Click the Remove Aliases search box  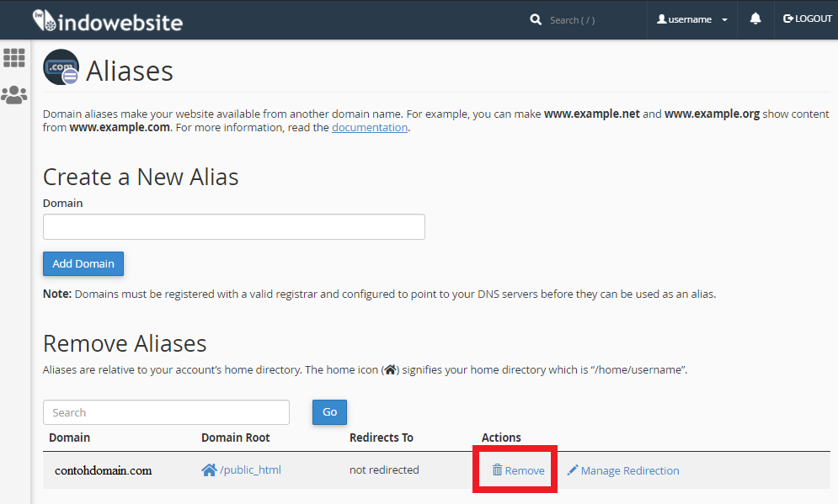coord(166,412)
